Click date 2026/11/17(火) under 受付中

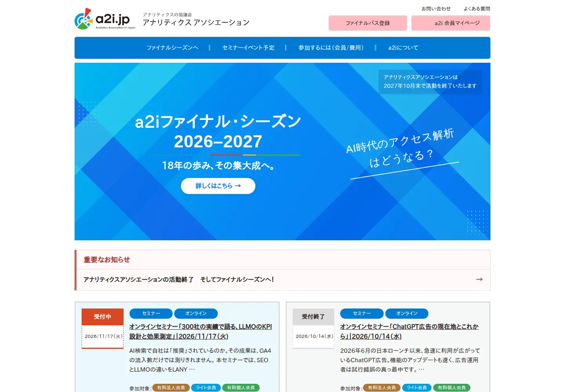click(104, 336)
